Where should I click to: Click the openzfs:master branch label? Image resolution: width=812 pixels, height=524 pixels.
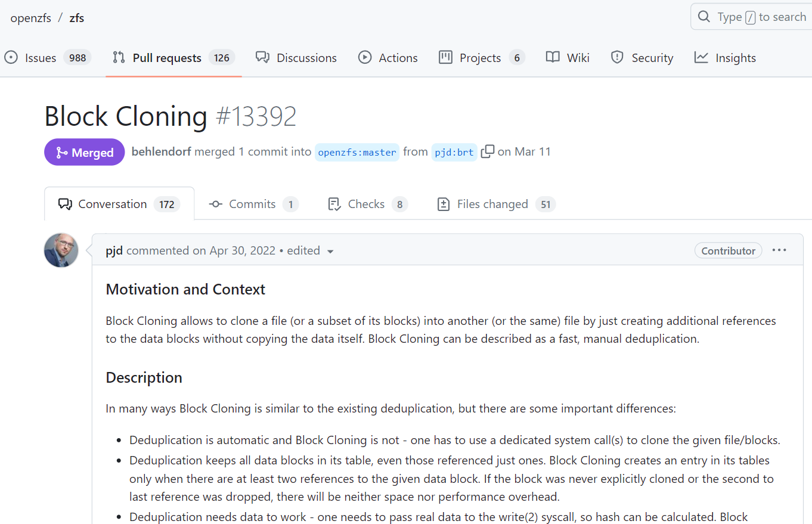[357, 152]
